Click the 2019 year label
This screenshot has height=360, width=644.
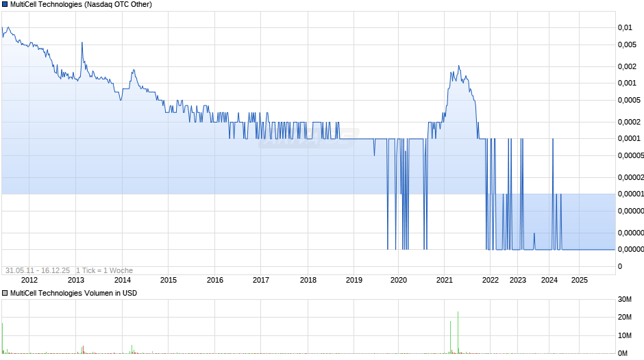[x=354, y=280]
